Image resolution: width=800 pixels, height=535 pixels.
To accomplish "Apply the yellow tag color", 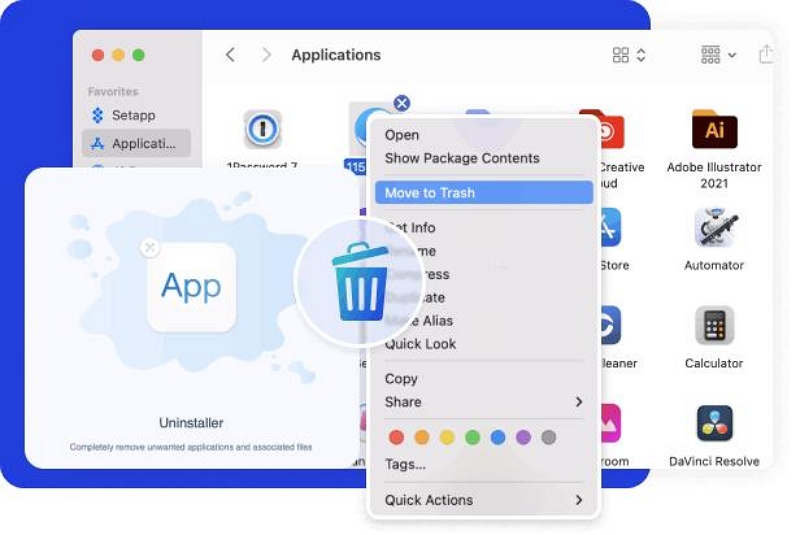I will pyautogui.click(x=447, y=437).
